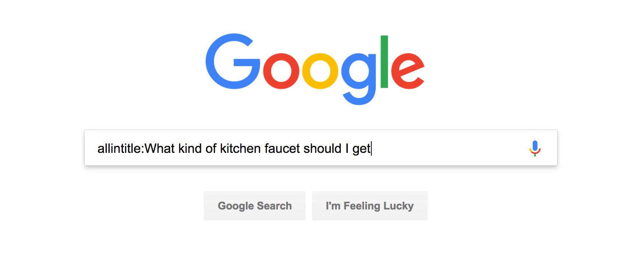Viewport: 644px width, 269px height.
Task: Click the I'm Feeling Lucky button
Action: (x=370, y=206)
